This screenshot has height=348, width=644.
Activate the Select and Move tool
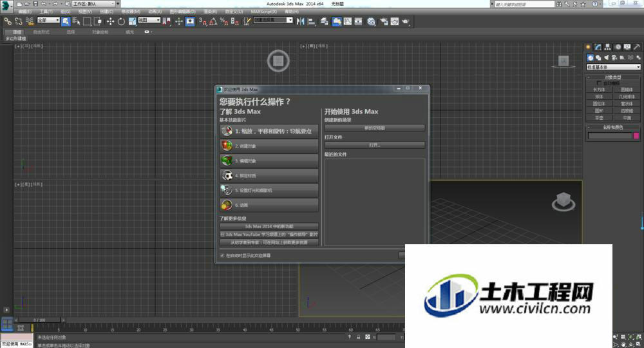pos(110,21)
